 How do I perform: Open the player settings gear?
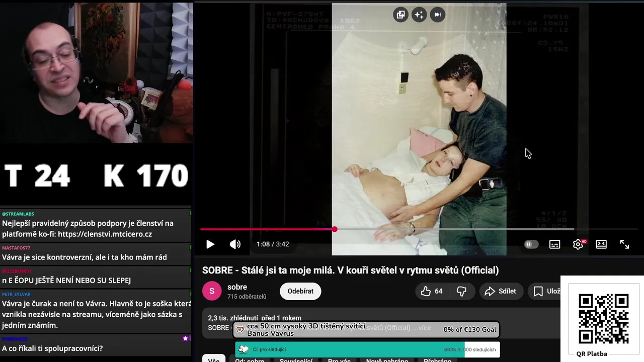coord(578,244)
